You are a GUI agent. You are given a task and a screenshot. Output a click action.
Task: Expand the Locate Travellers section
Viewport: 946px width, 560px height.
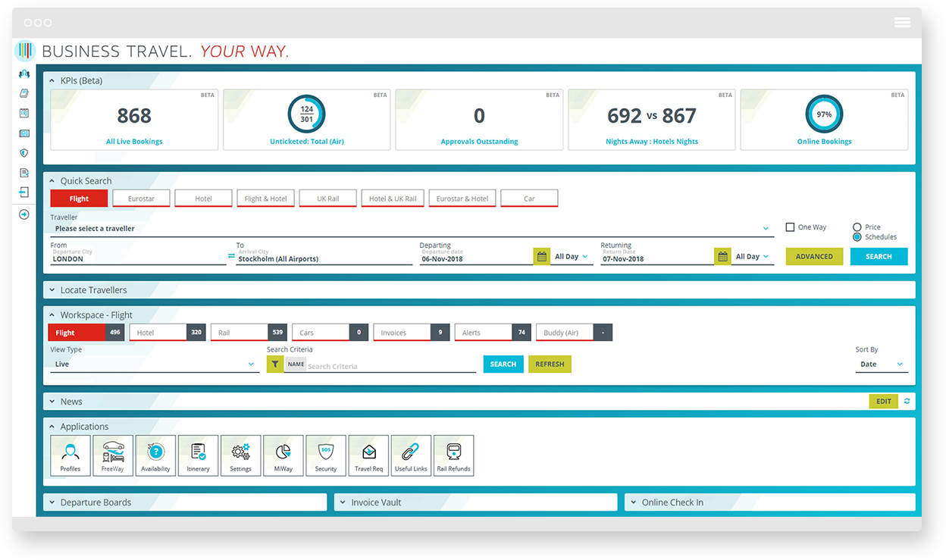pos(93,290)
